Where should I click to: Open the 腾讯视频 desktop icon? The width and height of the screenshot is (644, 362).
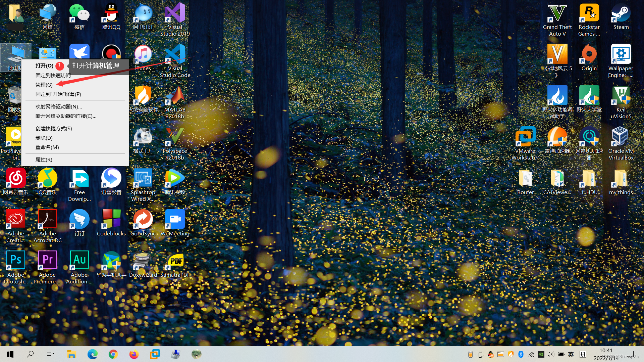175,182
